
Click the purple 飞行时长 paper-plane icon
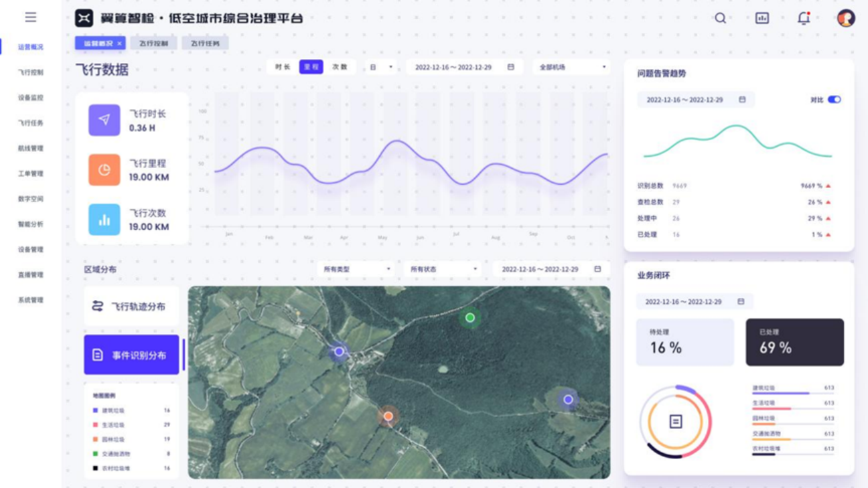[104, 120]
